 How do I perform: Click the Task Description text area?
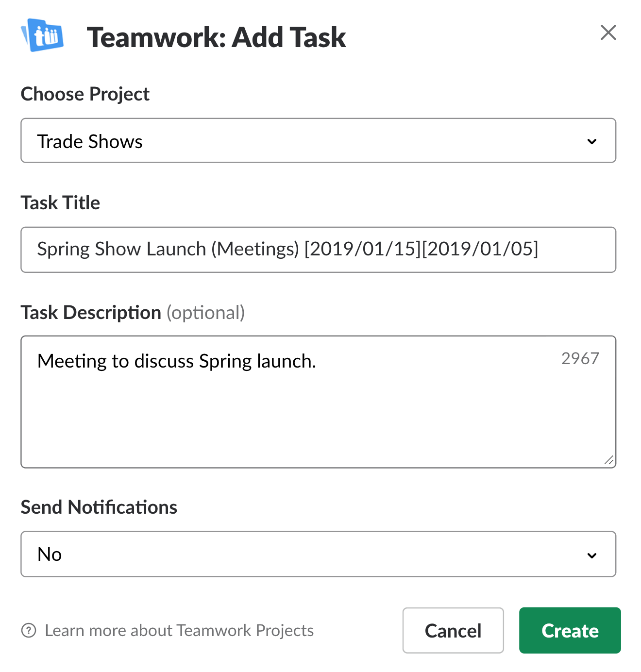click(318, 402)
